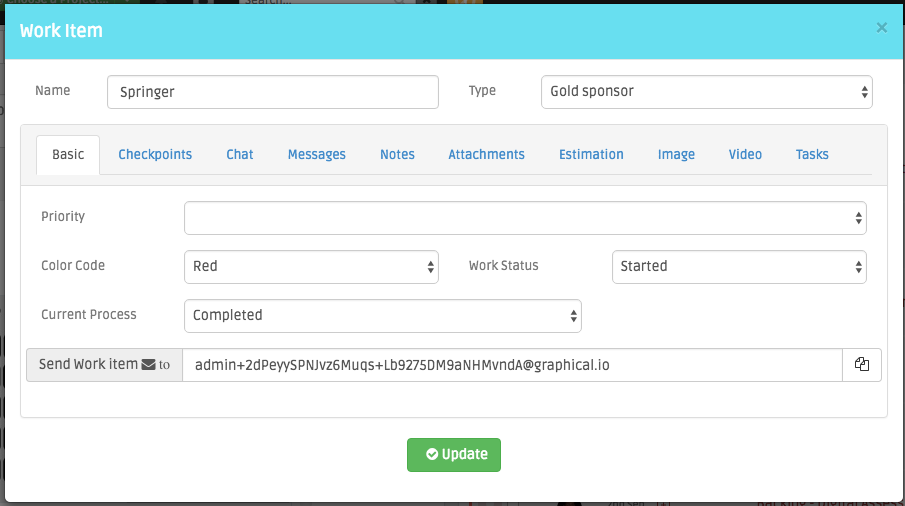Go to the Attachments tab

[x=487, y=155]
